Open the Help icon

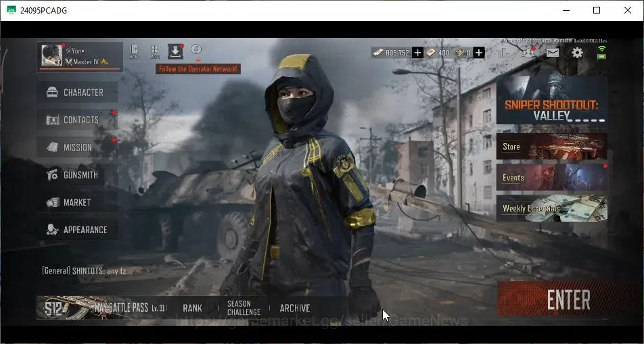click(x=134, y=52)
